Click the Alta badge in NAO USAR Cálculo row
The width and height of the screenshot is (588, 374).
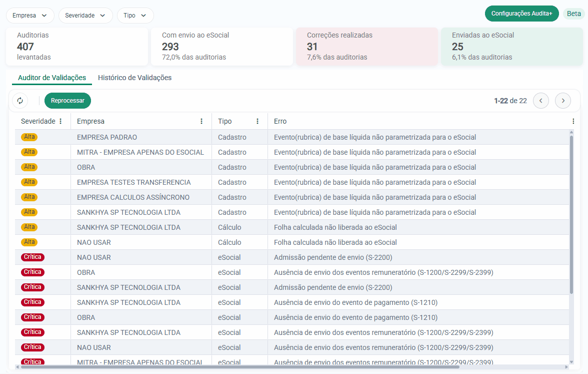[29, 242]
